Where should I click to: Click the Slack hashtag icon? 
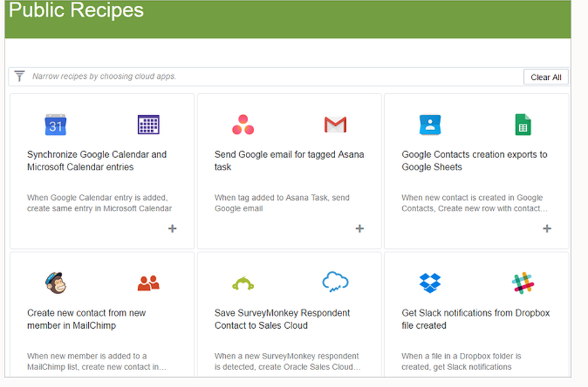coord(523,283)
